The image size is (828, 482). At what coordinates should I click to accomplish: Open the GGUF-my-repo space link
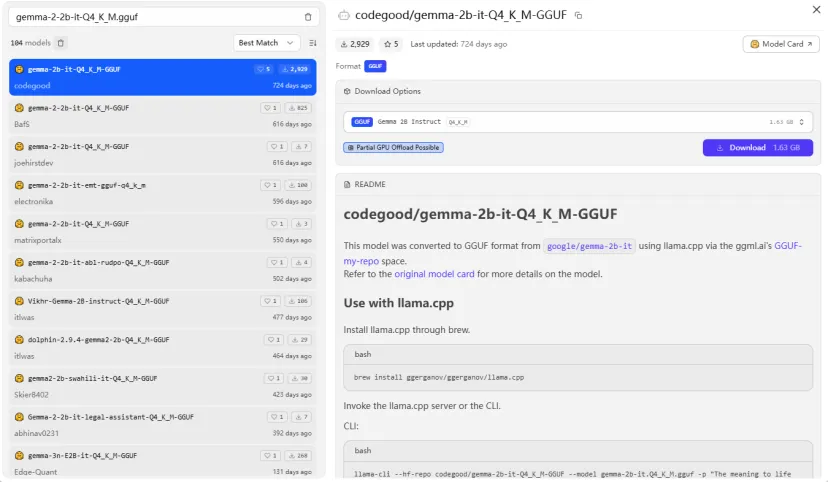[573, 253]
